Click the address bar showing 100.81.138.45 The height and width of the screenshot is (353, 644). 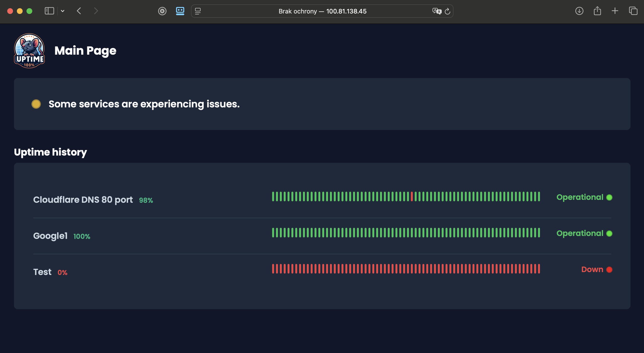coord(322,11)
